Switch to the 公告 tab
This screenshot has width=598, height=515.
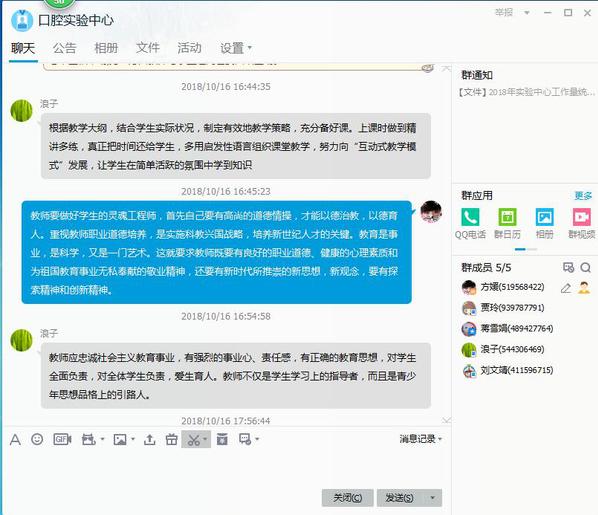[64, 48]
